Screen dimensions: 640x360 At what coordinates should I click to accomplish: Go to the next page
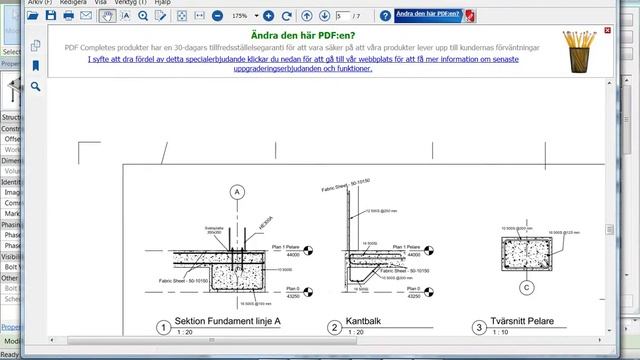324,16
